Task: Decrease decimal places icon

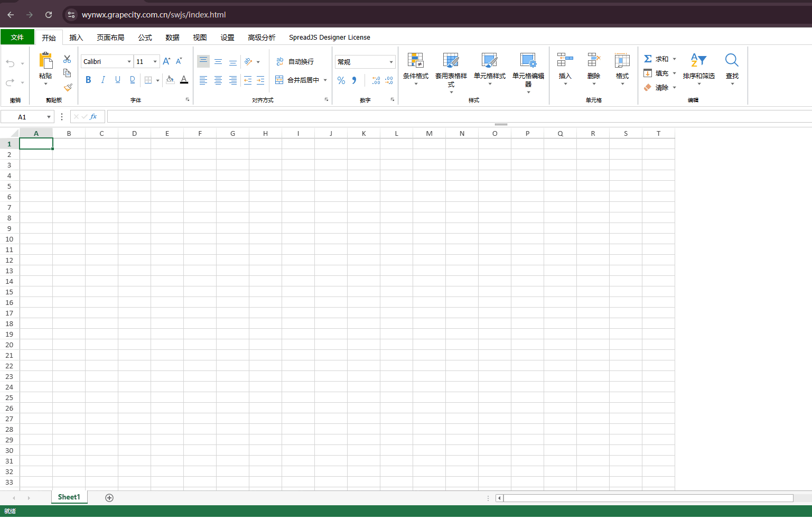Action: pyautogui.click(x=389, y=80)
